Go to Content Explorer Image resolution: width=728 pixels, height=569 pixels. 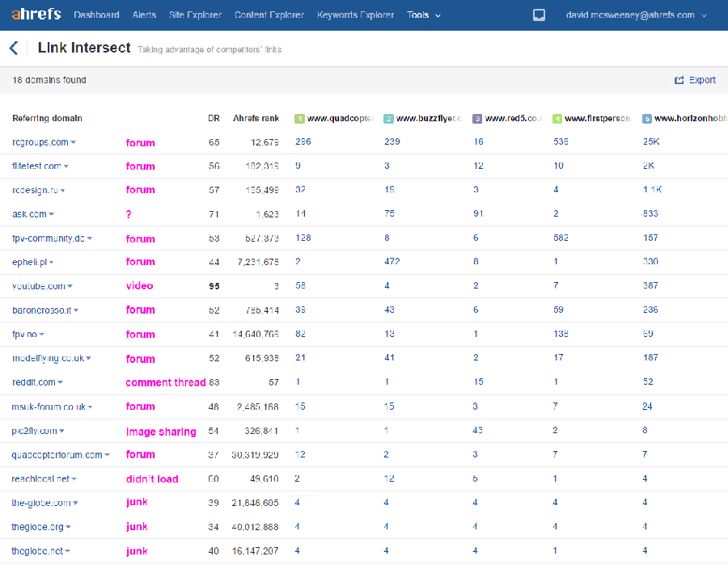(269, 15)
